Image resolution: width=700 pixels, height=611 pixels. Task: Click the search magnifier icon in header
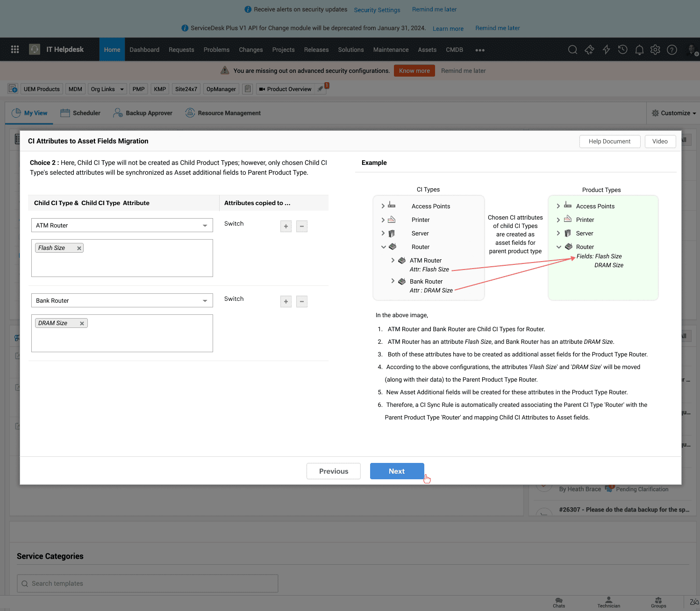tap(572, 50)
